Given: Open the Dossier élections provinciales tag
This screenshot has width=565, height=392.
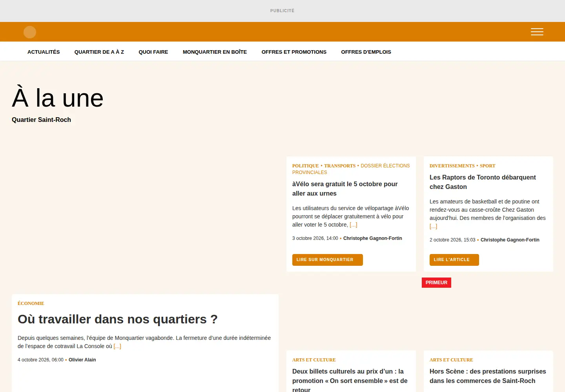Looking at the screenshot, I should pyautogui.click(x=351, y=169).
